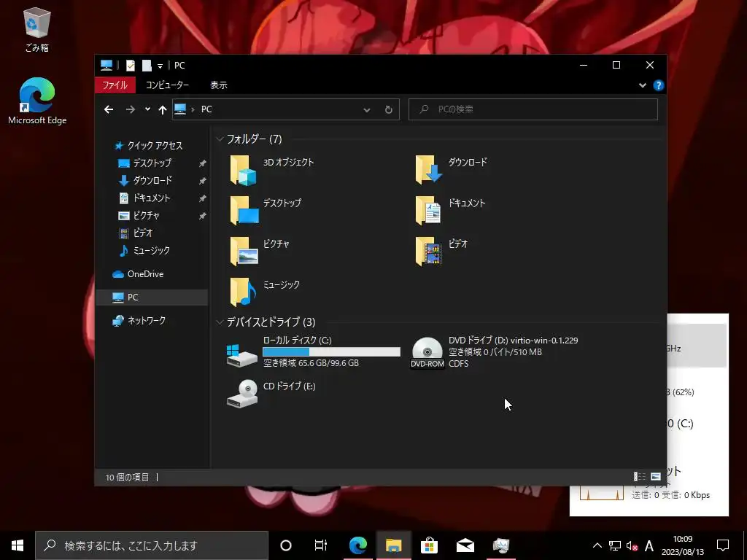
Task: Click the Cortana circle icon
Action: (x=286, y=545)
